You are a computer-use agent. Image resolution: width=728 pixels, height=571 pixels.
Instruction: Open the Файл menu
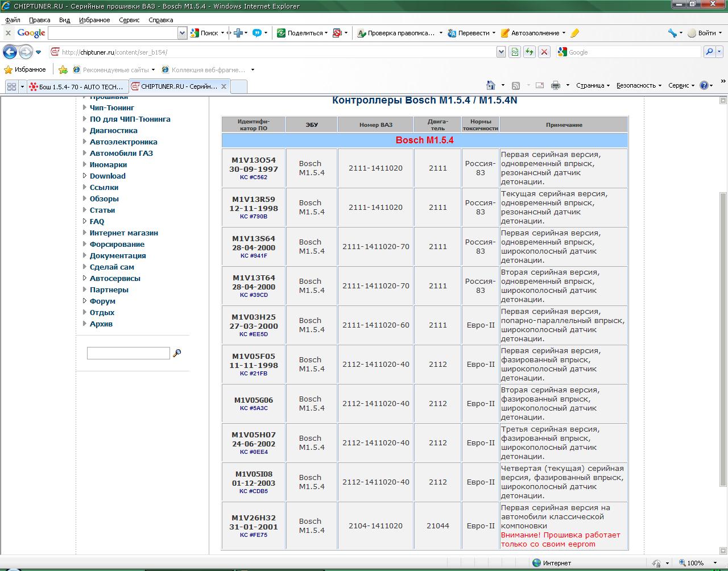coord(13,20)
